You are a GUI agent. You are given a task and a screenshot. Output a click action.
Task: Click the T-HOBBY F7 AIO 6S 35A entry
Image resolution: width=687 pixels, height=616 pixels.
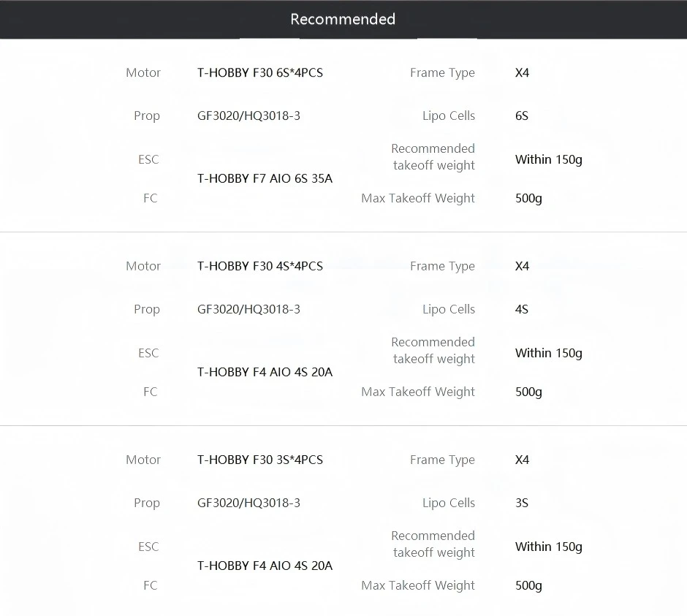tap(265, 179)
